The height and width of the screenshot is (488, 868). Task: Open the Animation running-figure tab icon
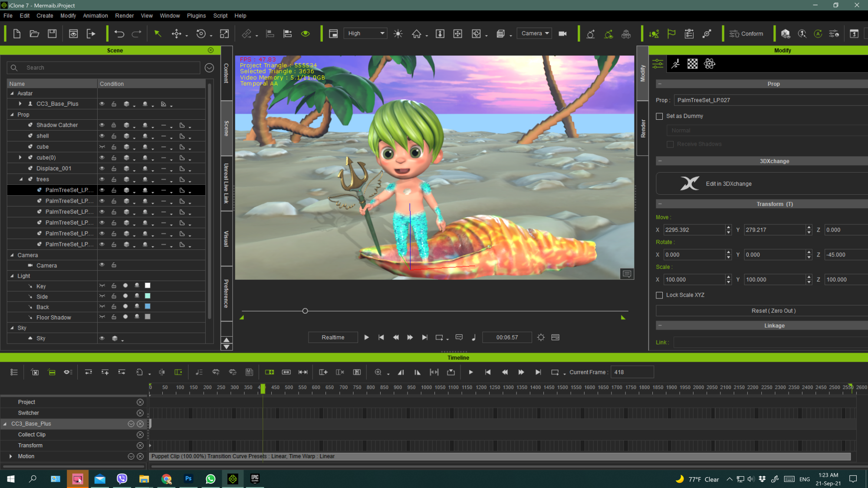675,64
